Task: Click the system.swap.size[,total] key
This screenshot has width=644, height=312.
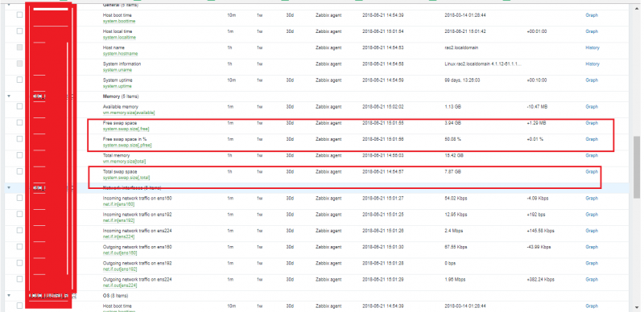Action: tap(126, 178)
